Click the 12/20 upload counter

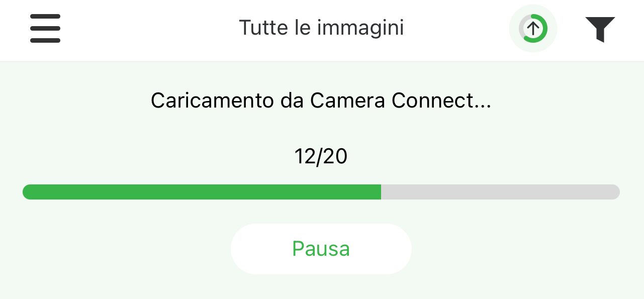pyautogui.click(x=321, y=157)
